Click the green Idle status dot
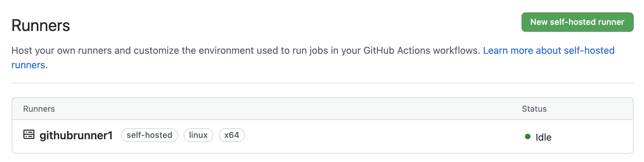Image resolution: width=644 pixels, height=162 pixels. (x=528, y=137)
